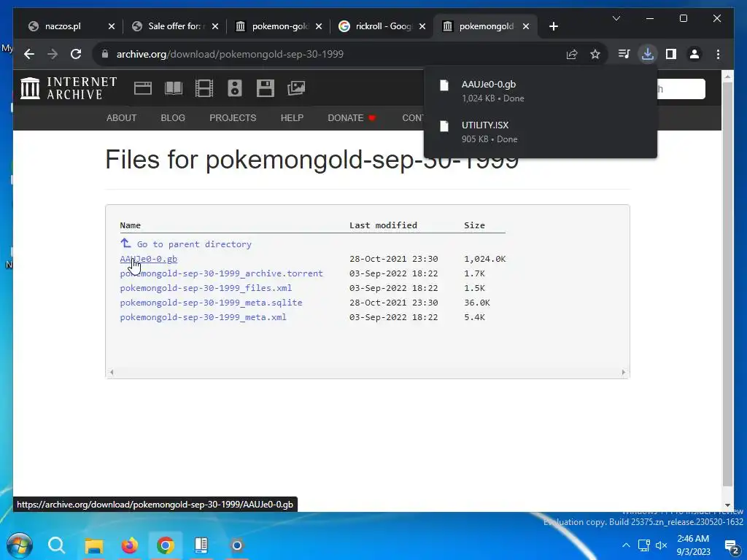747x560 pixels.
Task: Open the PROJECTS menu item
Action: tap(233, 118)
